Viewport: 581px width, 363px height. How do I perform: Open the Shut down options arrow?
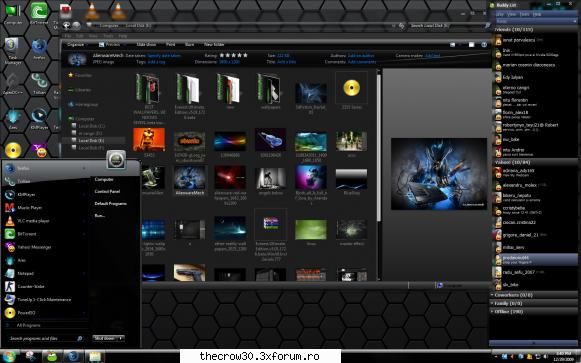120,338
